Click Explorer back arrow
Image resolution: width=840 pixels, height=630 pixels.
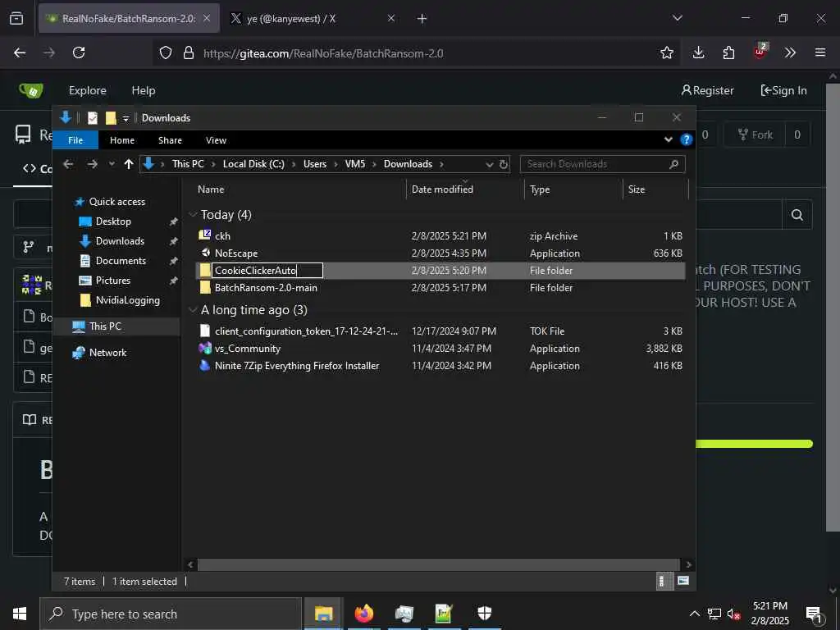click(68, 164)
